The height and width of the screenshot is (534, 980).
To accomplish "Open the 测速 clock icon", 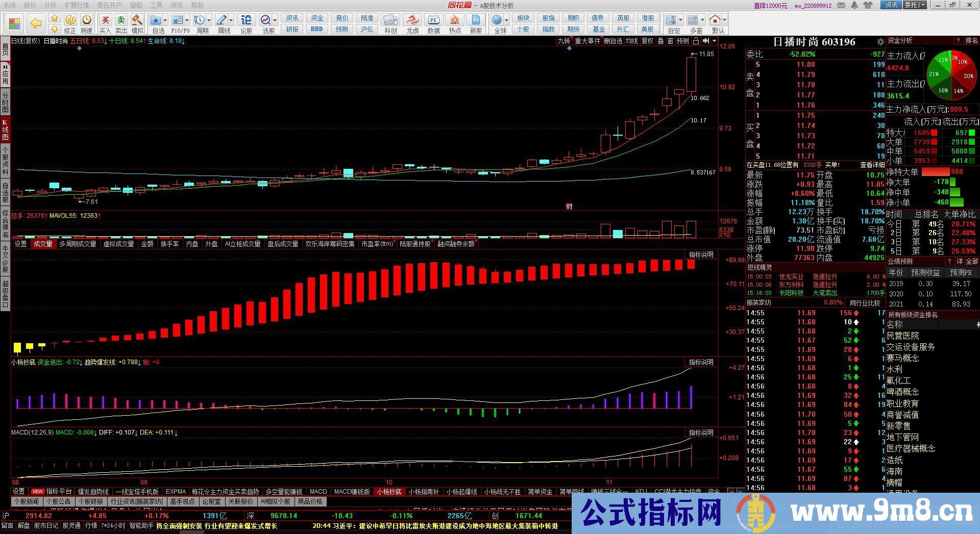I will pos(87,23).
